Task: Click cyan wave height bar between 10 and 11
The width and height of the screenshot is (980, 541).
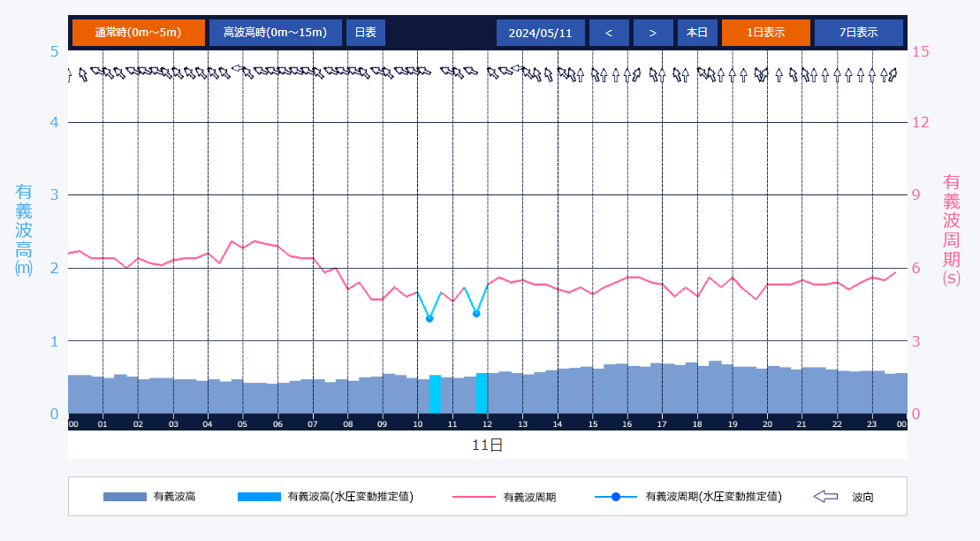Action: [x=435, y=394]
